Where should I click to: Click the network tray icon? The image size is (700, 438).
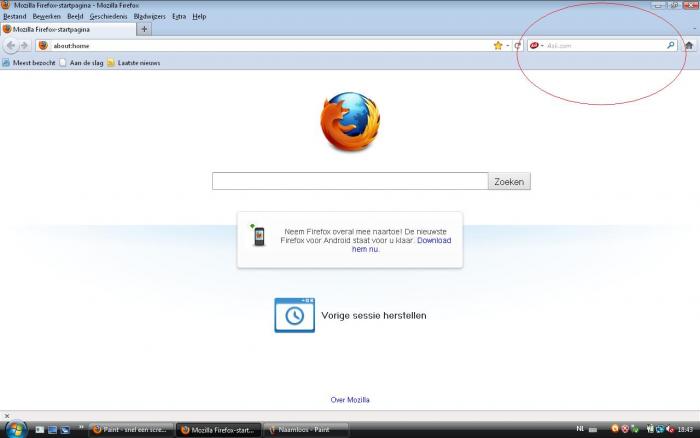pos(660,429)
